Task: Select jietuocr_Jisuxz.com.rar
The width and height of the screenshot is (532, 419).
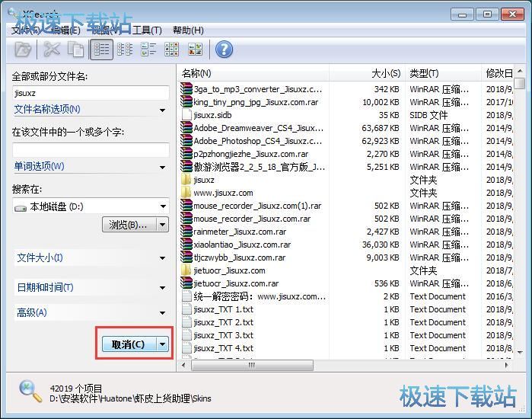Action: [236, 283]
